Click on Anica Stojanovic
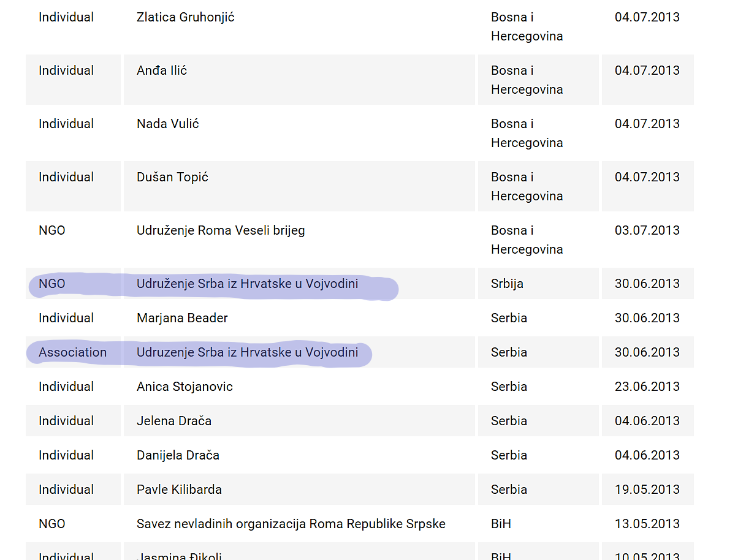The width and height of the screenshot is (746, 560). (185, 387)
